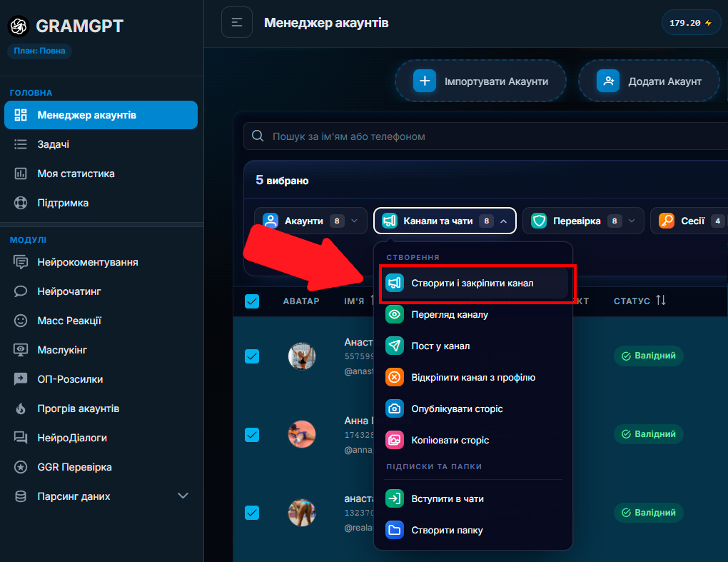Click the Нейрокоментування comment icon
The image size is (728, 562).
point(21,262)
